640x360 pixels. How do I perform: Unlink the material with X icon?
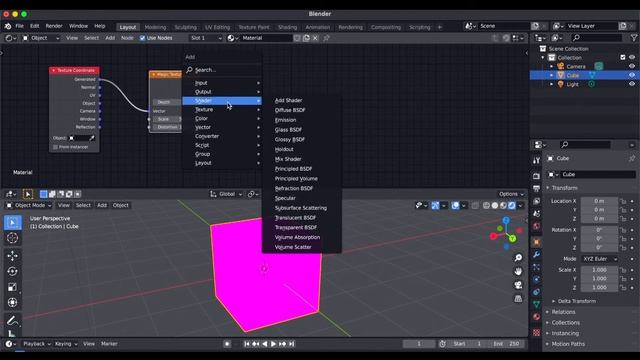pyautogui.click(x=315, y=38)
